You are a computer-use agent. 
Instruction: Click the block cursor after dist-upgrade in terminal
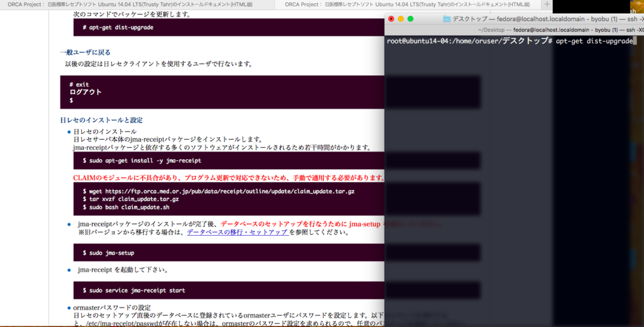point(635,41)
